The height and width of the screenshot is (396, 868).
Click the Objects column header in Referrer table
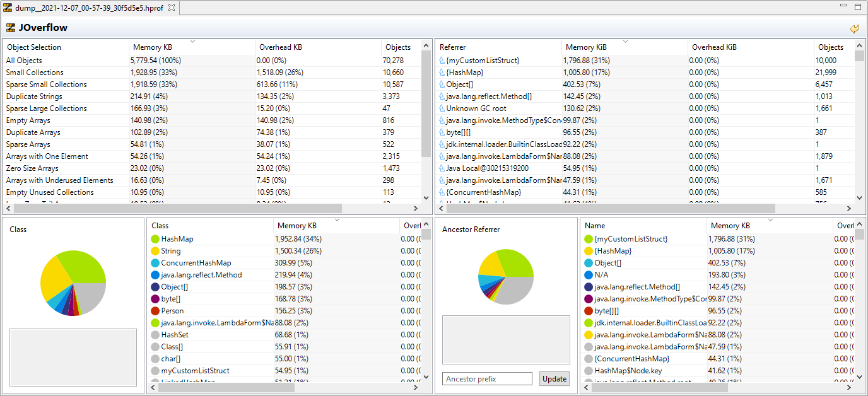pyautogui.click(x=834, y=47)
